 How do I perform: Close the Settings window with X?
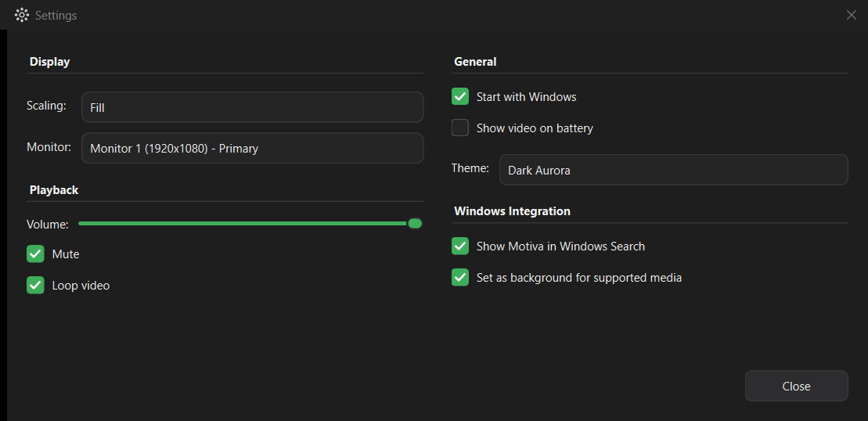pyautogui.click(x=852, y=15)
